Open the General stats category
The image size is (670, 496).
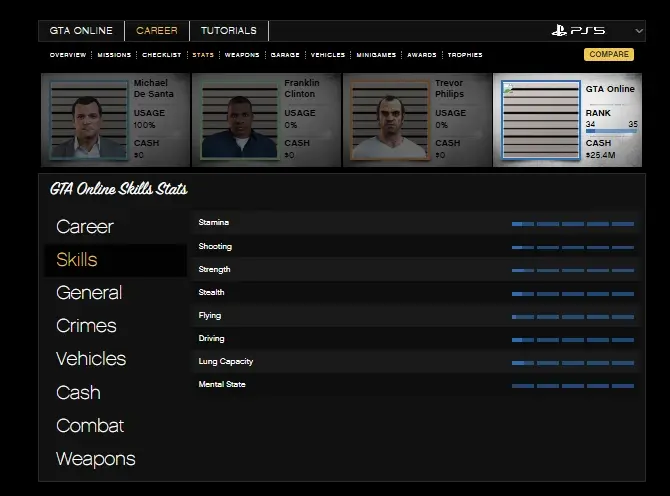click(89, 293)
